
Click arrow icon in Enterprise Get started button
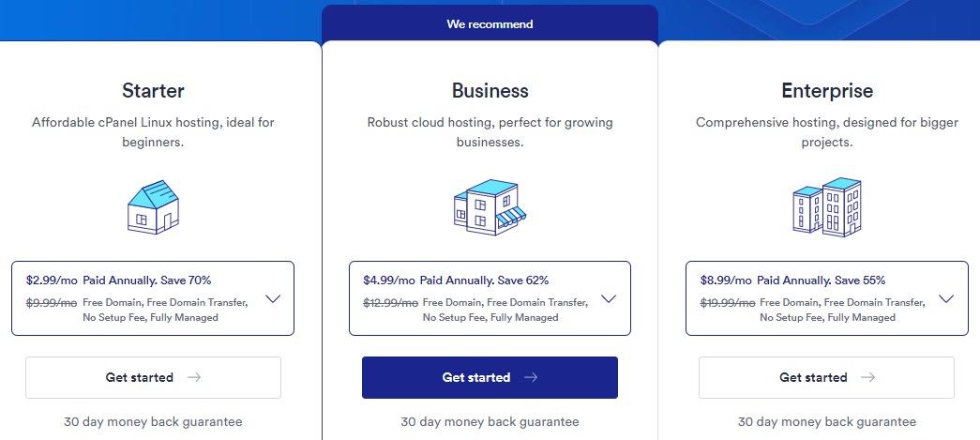point(867,377)
